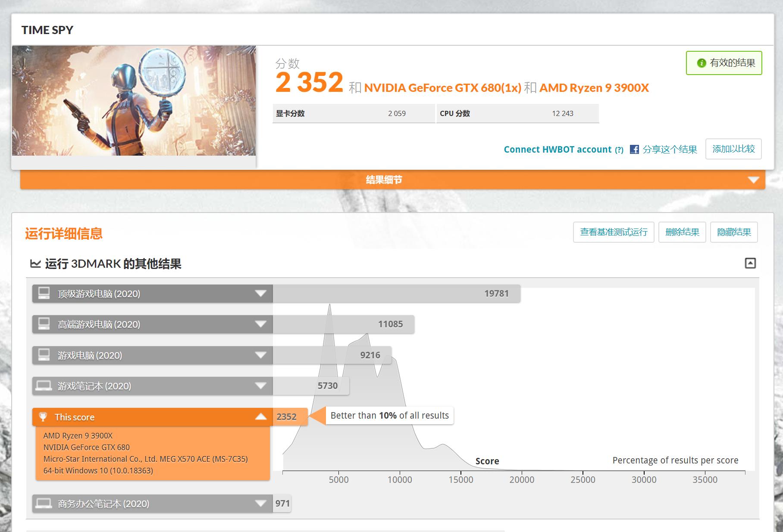
Task: Click the chart icon beside 运行 3DMARK 的其他结果
Action: 35,263
